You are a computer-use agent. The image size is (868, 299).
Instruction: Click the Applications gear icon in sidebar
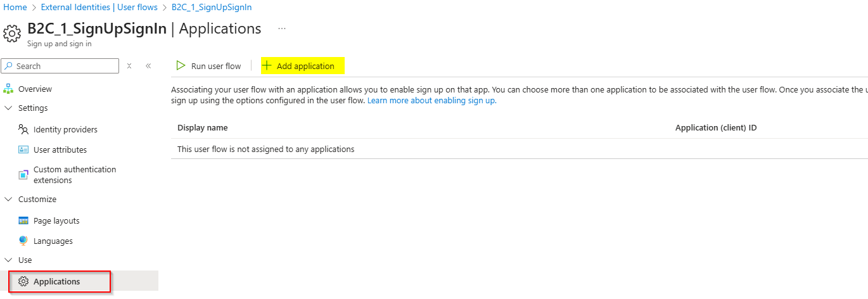23,281
